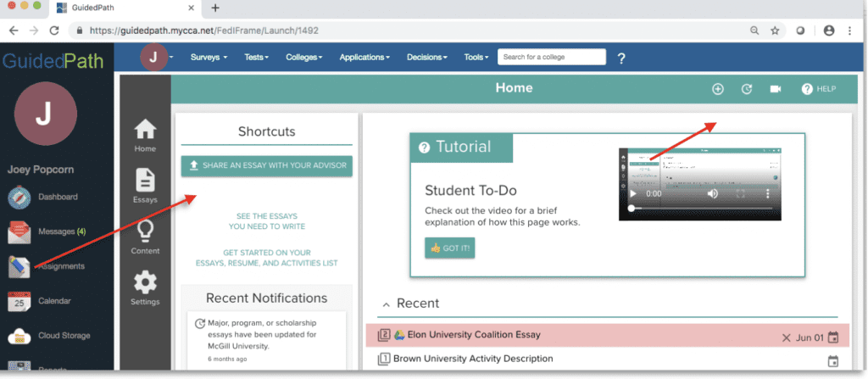Expand the Colleges dropdown menu
The image size is (868, 379).
(x=303, y=58)
